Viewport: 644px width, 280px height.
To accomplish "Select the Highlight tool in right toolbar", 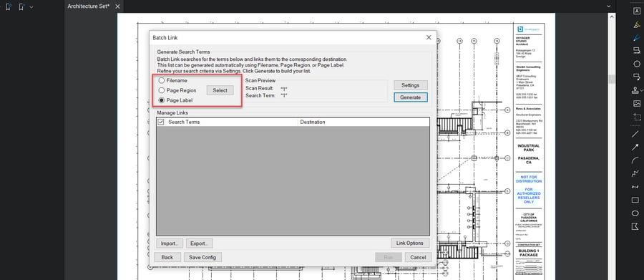I will pyautogui.click(x=637, y=24).
